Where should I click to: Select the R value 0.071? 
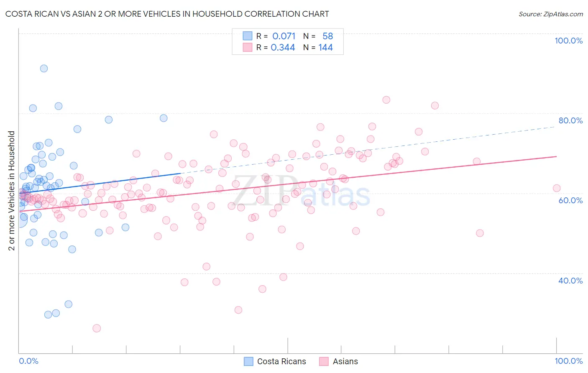coord(284,36)
